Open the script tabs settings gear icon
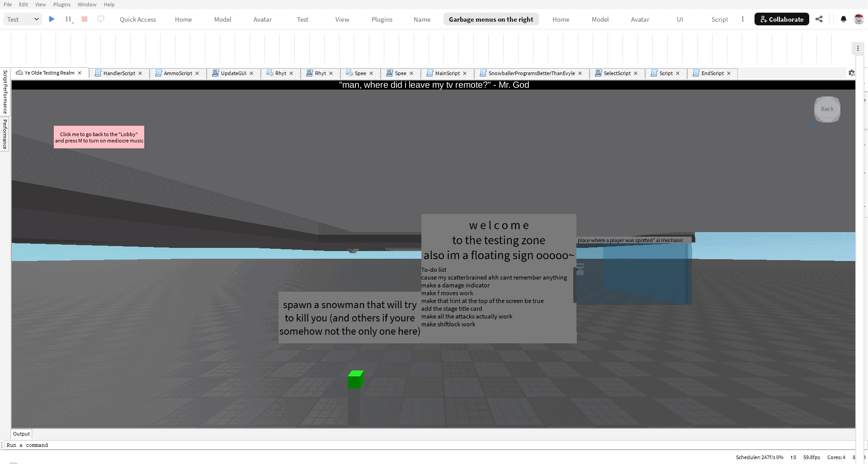This screenshot has width=868, height=465. (852, 73)
